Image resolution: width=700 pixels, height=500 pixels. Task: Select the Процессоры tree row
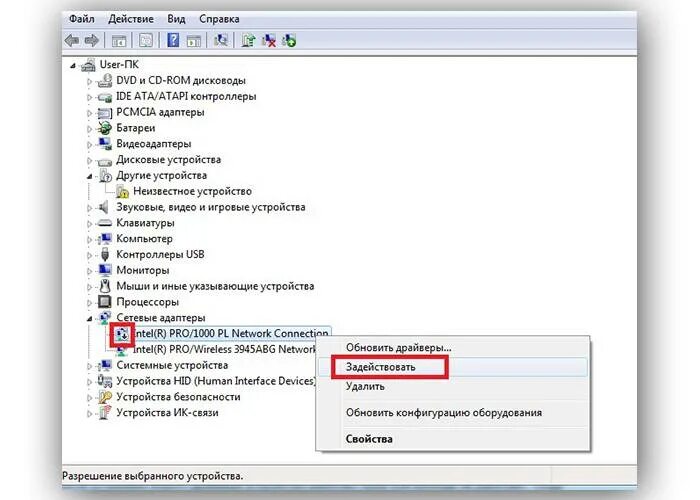147,302
